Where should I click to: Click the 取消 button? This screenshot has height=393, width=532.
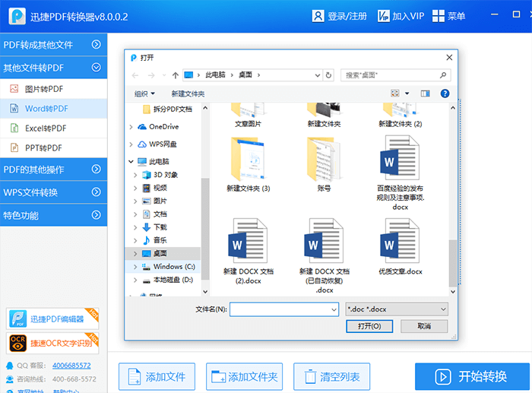pos(424,326)
